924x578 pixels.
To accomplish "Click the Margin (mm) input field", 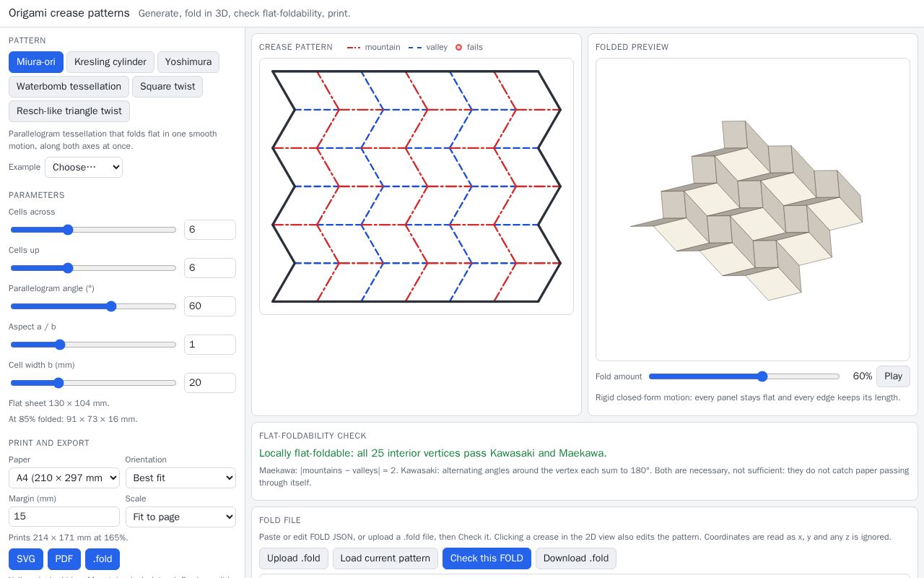I will pyautogui.click(x=64, y=517).
